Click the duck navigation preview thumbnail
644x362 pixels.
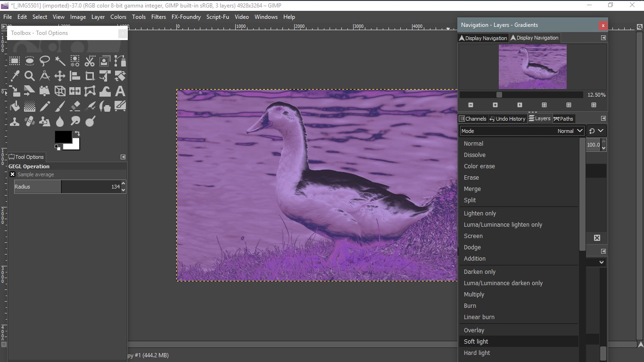(533, 67)
